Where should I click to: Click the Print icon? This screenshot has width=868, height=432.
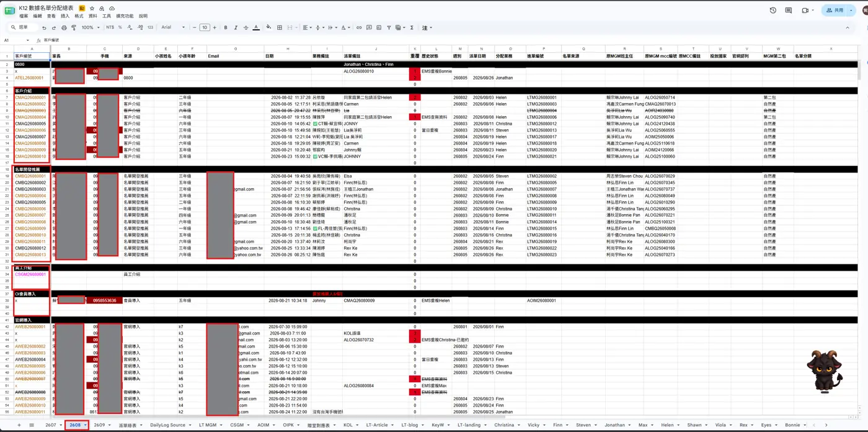64,27
